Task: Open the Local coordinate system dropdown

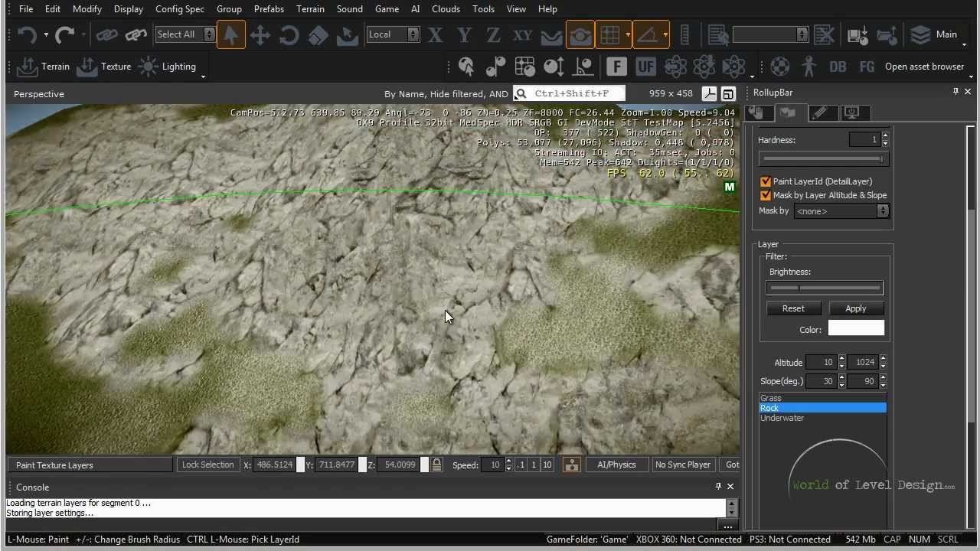Action: [393, 34]
